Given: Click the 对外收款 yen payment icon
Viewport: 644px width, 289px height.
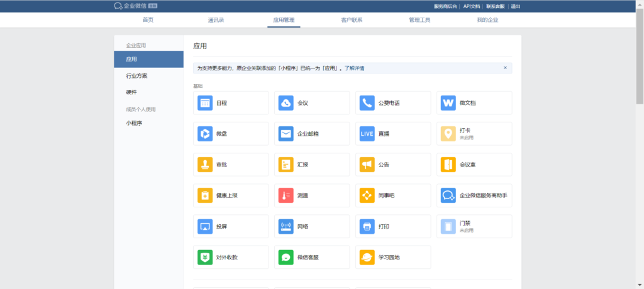Looking at the screenshot, I should [x=205, y=258].
